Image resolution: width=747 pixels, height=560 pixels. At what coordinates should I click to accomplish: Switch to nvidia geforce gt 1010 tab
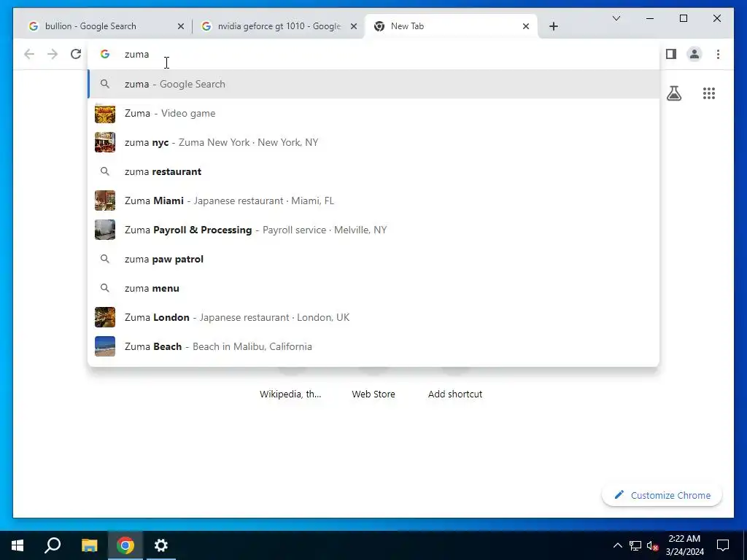pos(278,26)
